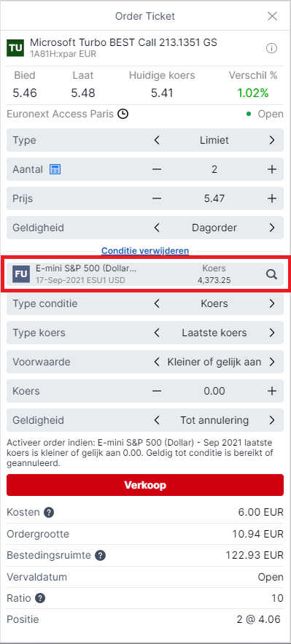Increase Aantal with the plus button
The width and height of the screenshot is (291, 644).
click(272, 169)
